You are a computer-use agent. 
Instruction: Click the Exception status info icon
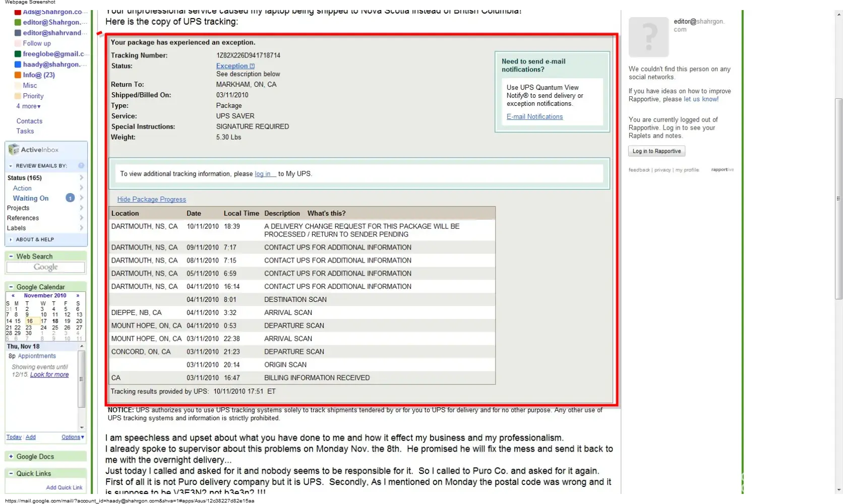pos(252,66)
